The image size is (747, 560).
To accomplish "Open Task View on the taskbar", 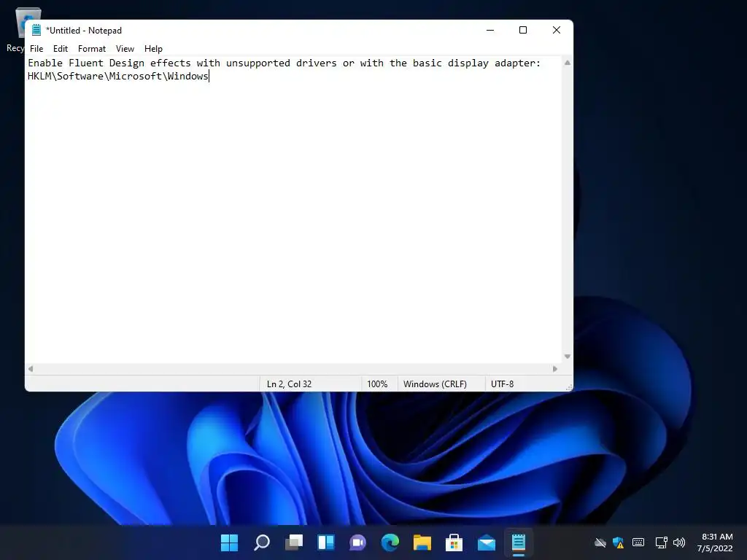I will point(294,542).
